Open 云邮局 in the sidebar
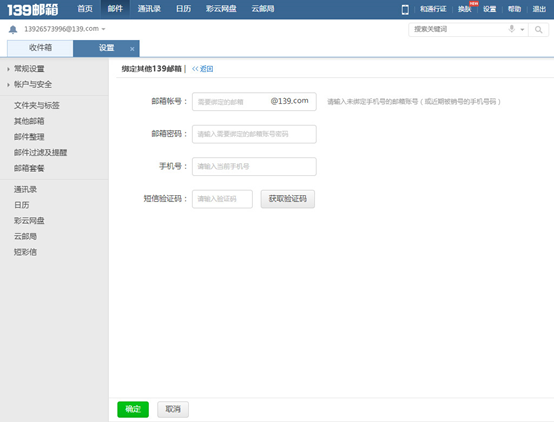 (25, 236)
